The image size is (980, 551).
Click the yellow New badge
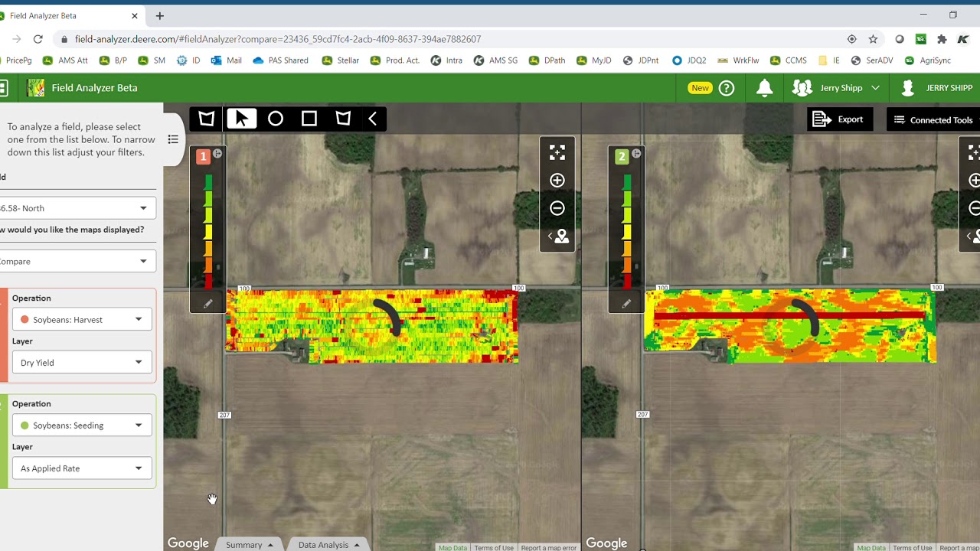coord(700,88)
